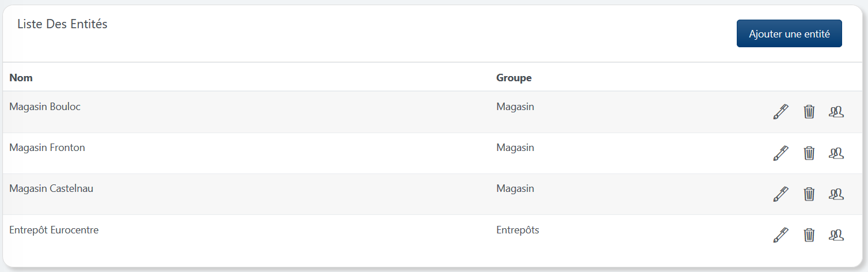Click the Nom column header
The image size is (868, 272).
click(x=21, y=78)
